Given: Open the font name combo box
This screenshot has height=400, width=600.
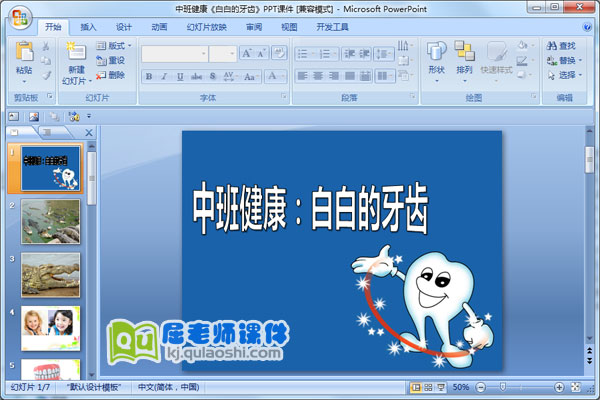Looking at the screenshot, I should coord(175,54).
